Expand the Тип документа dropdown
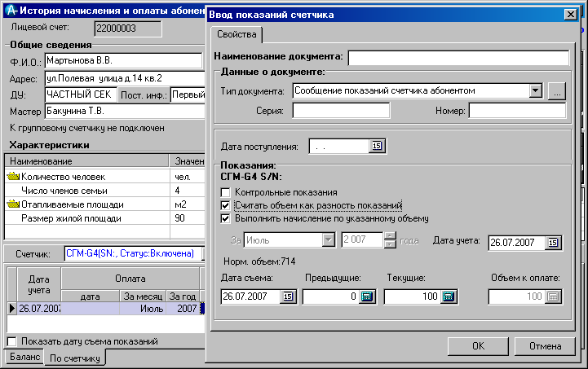588x369 pixels. 536,90
